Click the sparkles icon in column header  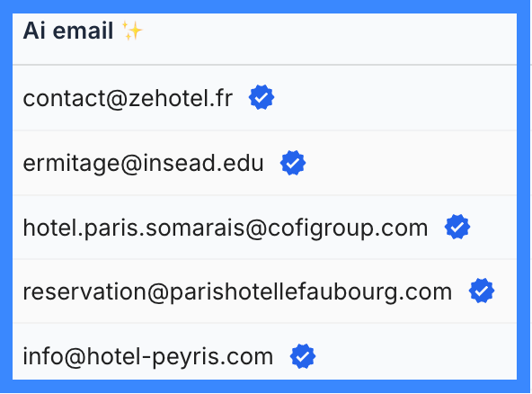(x=132, y=31)
